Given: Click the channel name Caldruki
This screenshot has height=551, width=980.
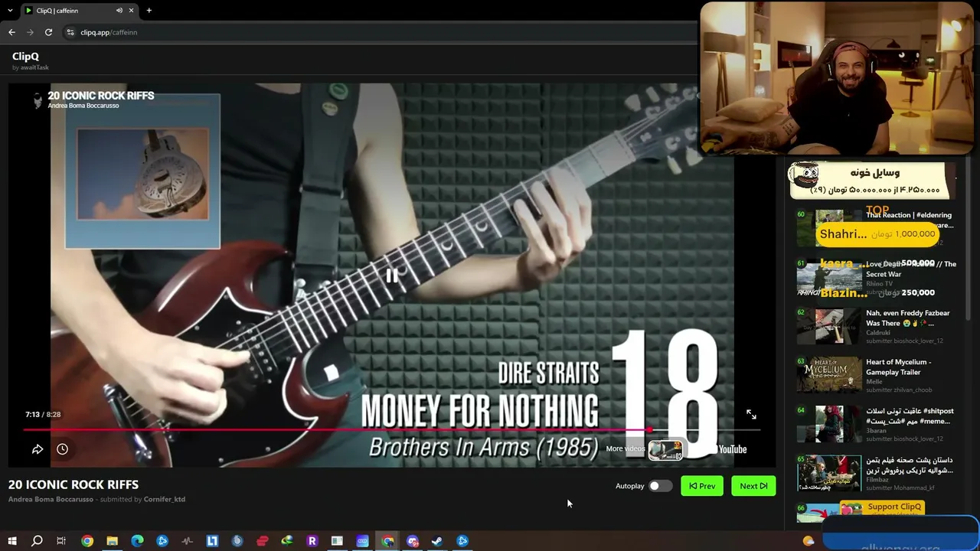Looking at the screenshot, I should pos(880,333).
